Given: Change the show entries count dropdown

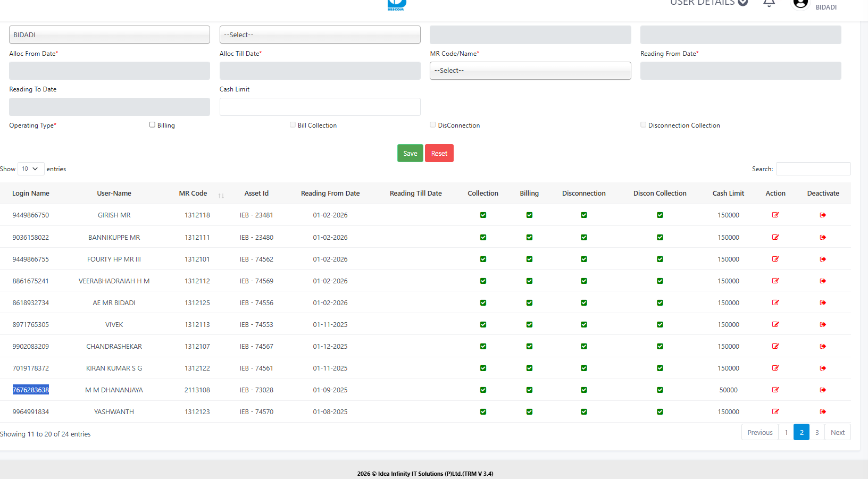Looking at the screenshot, I should 30,169.
